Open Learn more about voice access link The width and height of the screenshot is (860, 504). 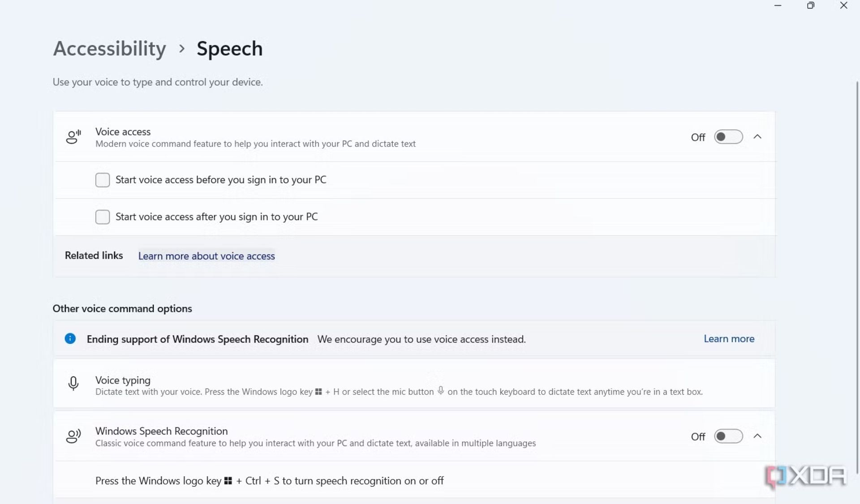[206, 256]
